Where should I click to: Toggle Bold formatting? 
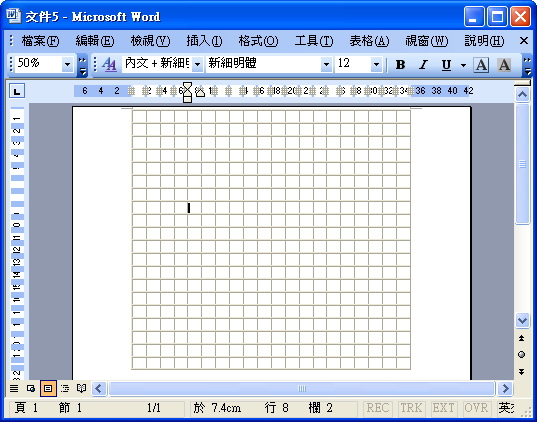(400, 64)
